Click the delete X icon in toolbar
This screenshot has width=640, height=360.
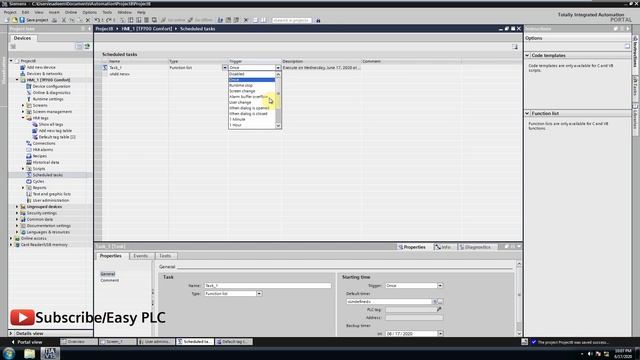point(87,20)
